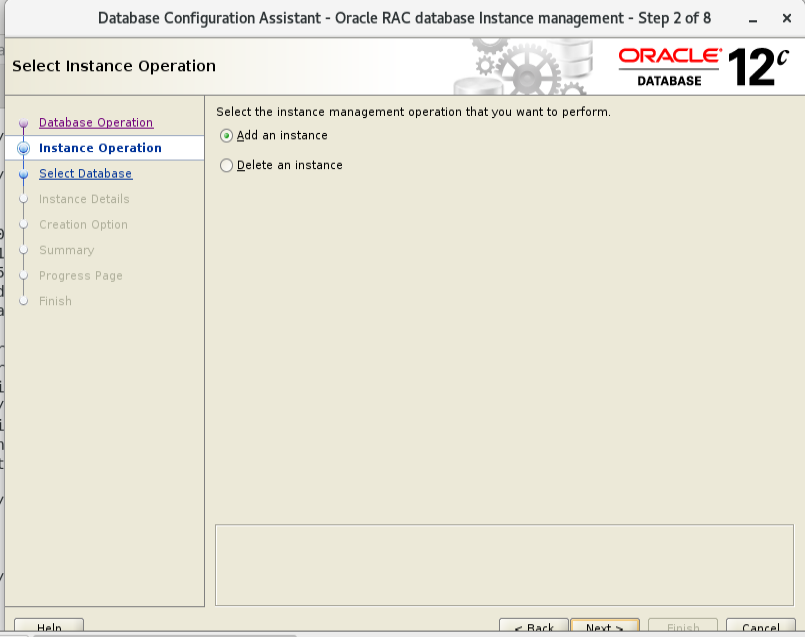This screenshot has width=805, height=637.
Task: Click the empty message area box
Action: 504,565
